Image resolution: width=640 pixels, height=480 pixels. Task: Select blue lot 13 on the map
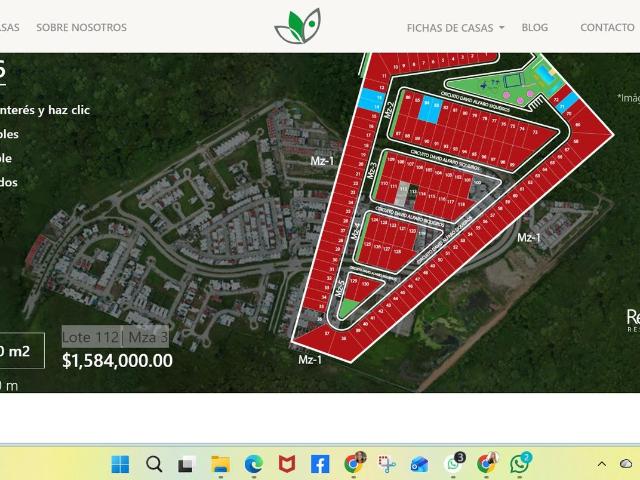click(x=372, y=95)
